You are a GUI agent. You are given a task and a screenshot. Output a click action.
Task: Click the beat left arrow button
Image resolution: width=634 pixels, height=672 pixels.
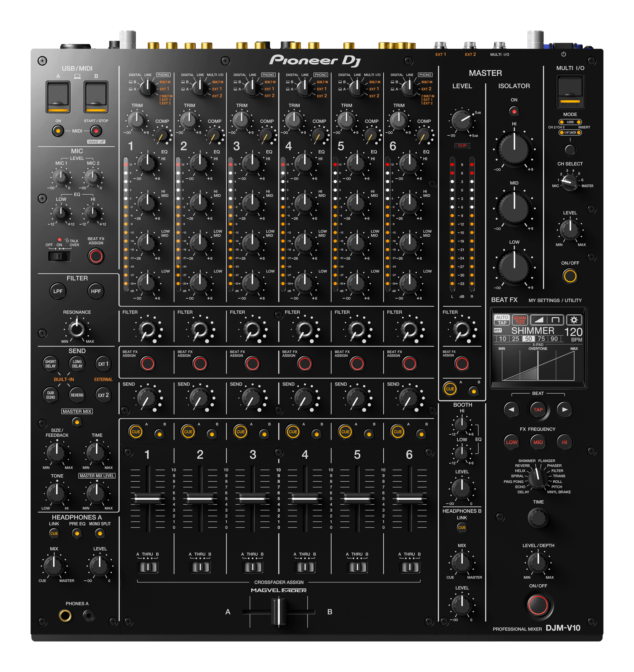tap(511, 409)
